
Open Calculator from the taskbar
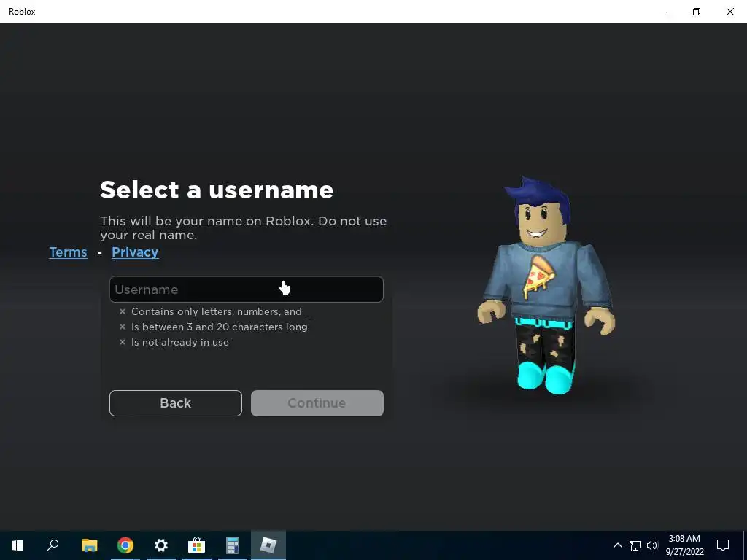click(x=233, y=545)
